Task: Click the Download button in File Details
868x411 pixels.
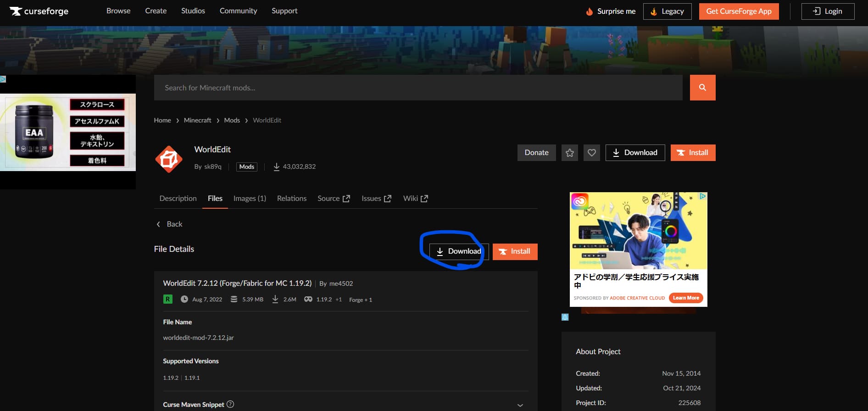Action: [459, 251]
